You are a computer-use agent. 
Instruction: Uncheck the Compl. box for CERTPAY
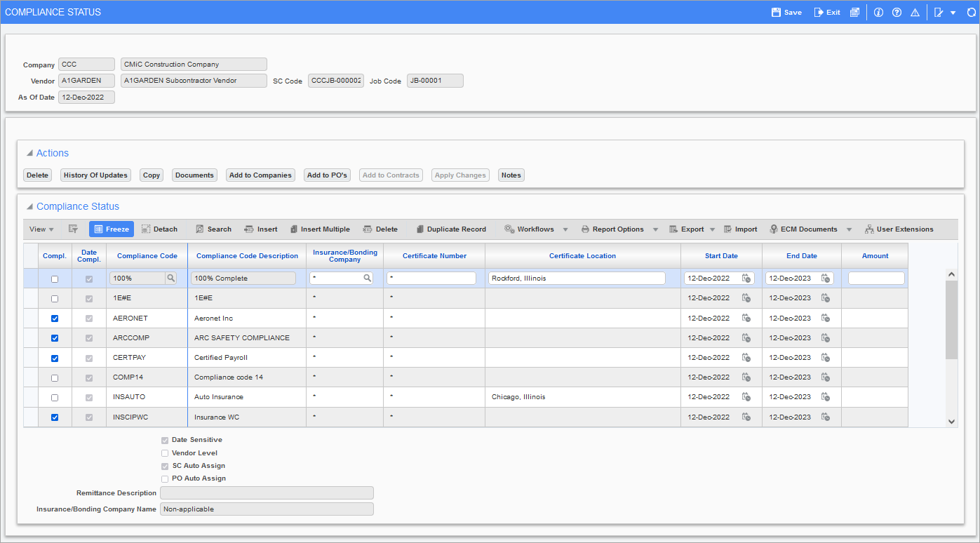point(55,358)
